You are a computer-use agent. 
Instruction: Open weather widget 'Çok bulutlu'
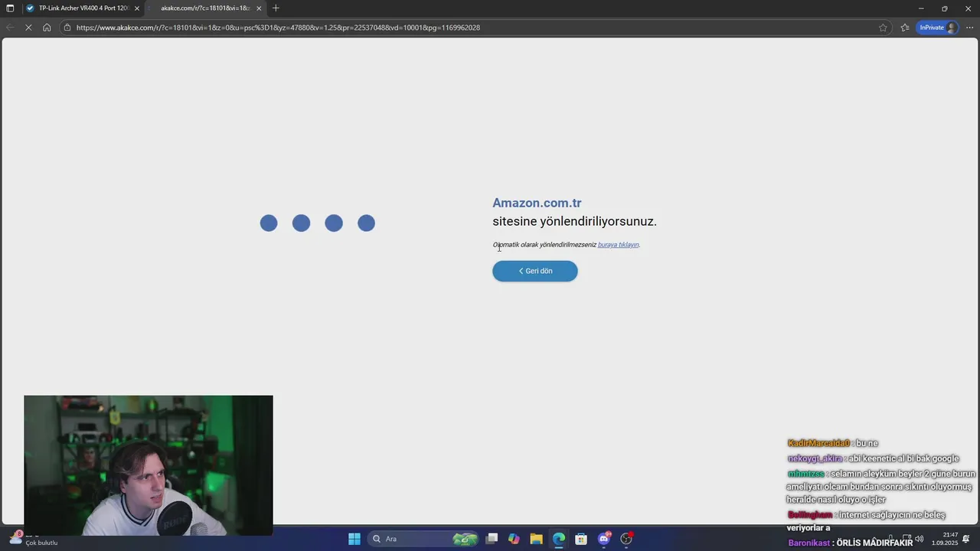point(32,539)
